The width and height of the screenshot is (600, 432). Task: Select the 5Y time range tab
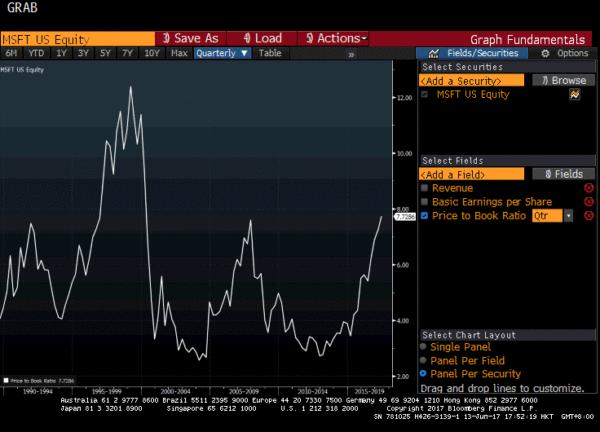click(x=106, y=53)
